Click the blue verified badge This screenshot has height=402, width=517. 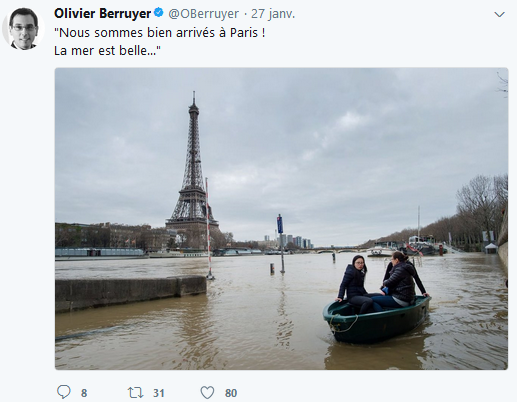(159, 13)
